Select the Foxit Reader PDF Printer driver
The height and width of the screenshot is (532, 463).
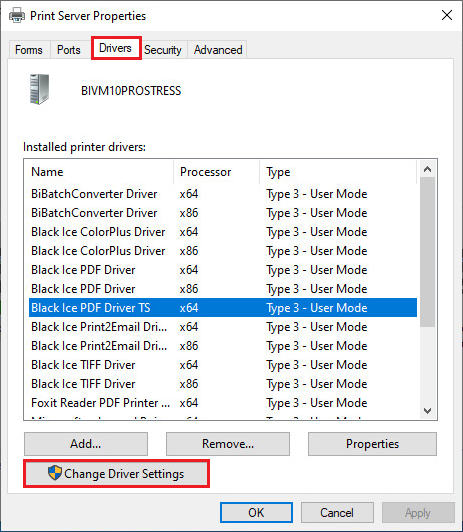pyautogui.click(x=223, y=403)
